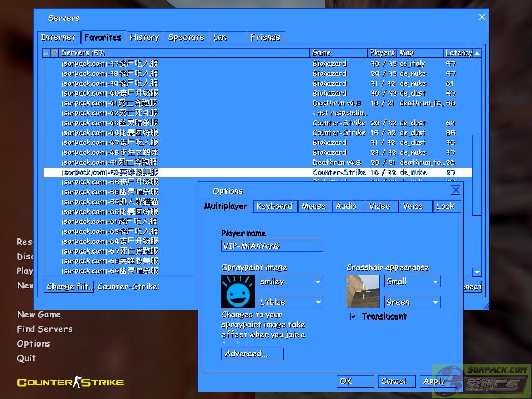Click the smiley spraypaint preview image
This screenshot has height=399, width=532.
click(x=237, y=291)
